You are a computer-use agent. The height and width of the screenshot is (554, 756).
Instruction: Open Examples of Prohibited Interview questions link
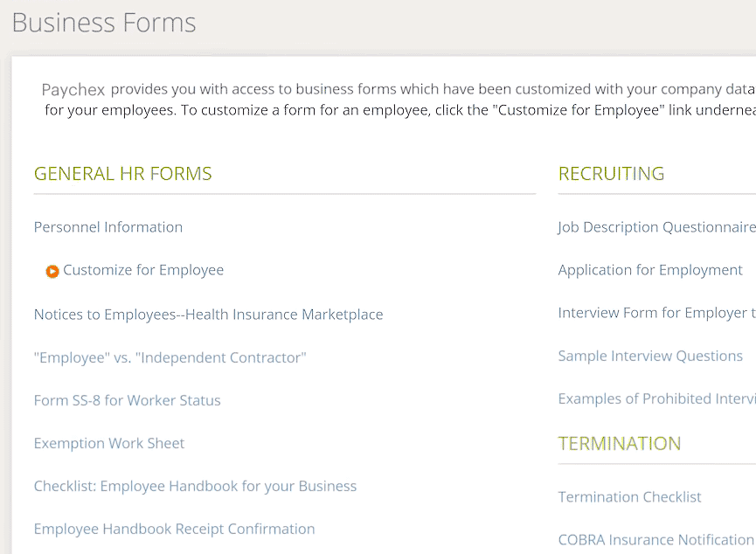tap(656, 398)
